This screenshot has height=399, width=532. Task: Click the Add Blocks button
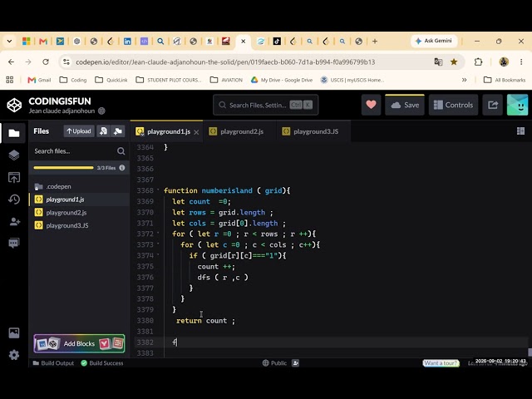point(79,343)
